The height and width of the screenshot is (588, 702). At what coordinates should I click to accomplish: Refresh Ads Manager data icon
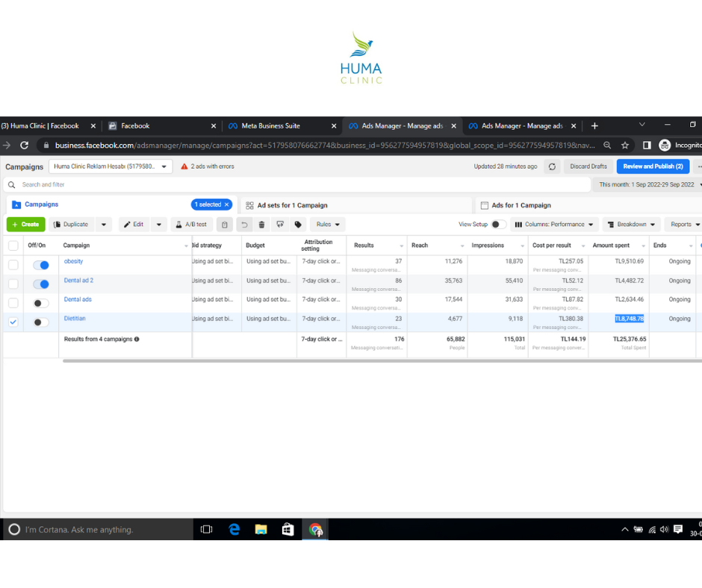tap(552, 166)
